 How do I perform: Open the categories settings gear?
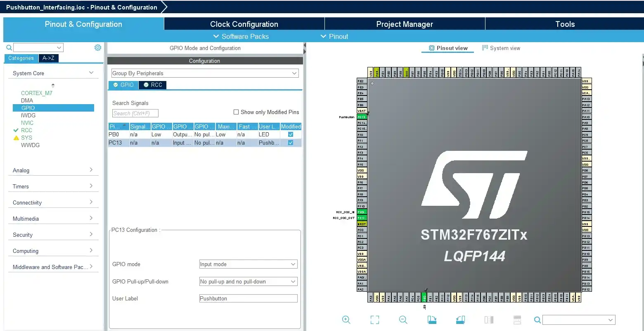point(98,48)
